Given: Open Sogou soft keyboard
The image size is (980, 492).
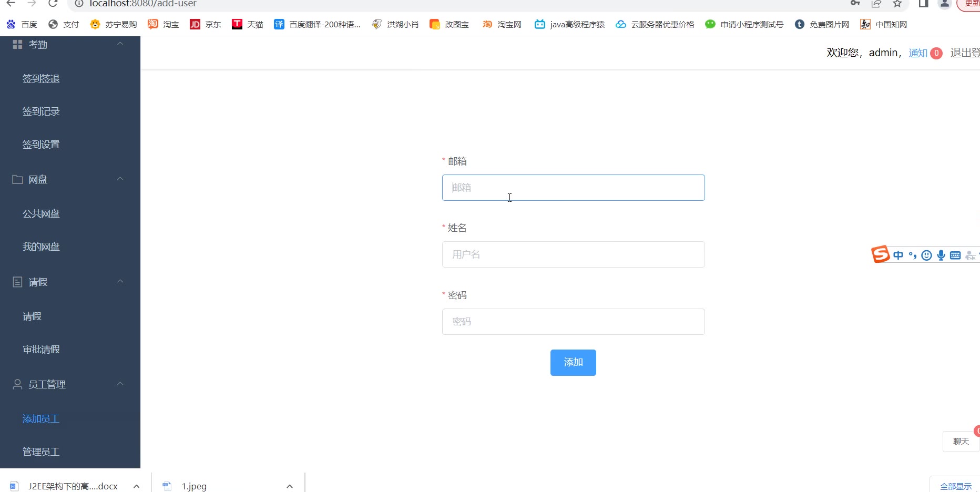Looking at the screenshot, I should [x=955, y=255].
